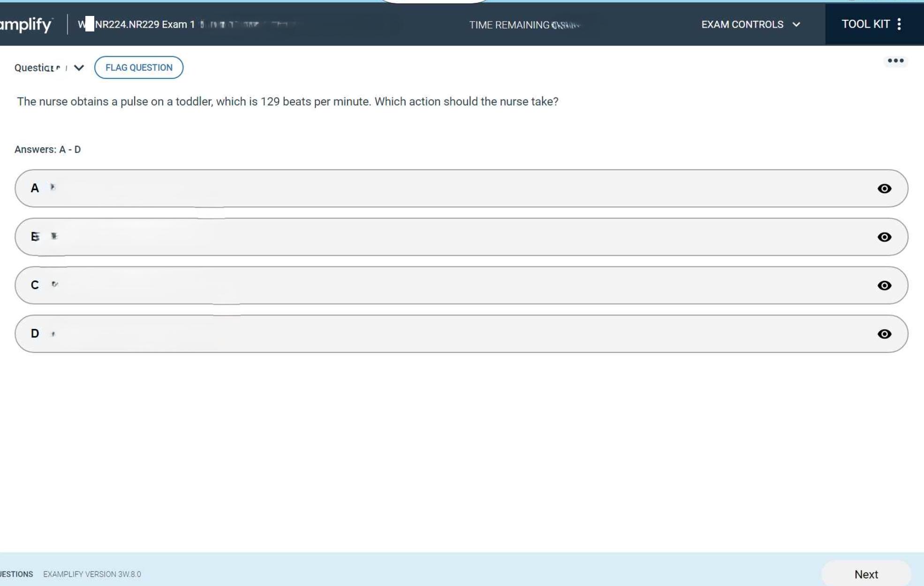Screen dimensions: 924x586
Task: Toggle the eye icon for answer D
Action: pos(884,334)
